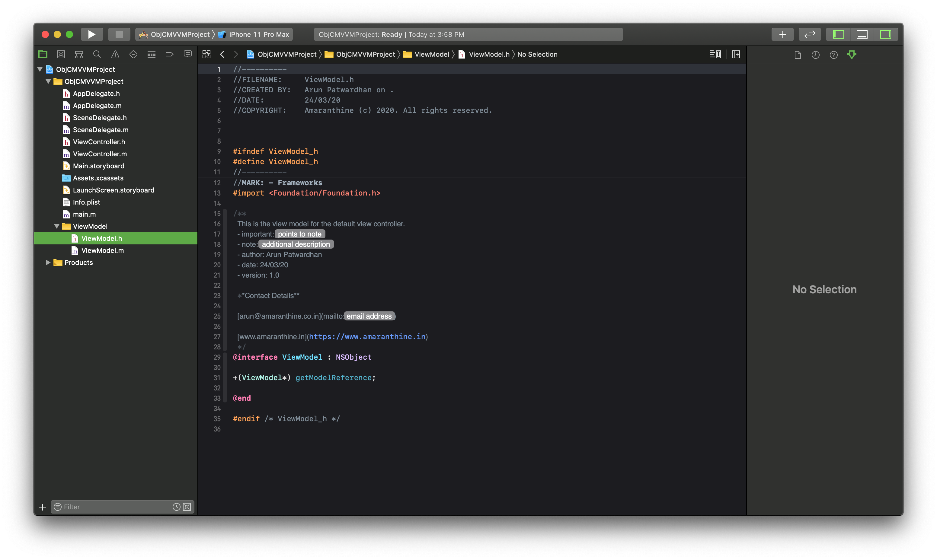The image size is (937, 560).
Task: Select ViewModel.m in the file tree
Action: [x=102, y=250]
